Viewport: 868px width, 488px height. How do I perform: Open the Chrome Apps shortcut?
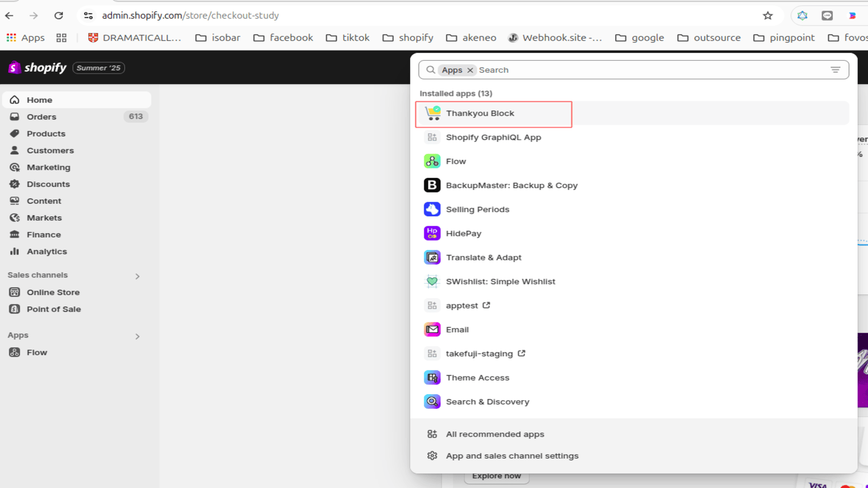pyautogui.click(x=25, y=37)
